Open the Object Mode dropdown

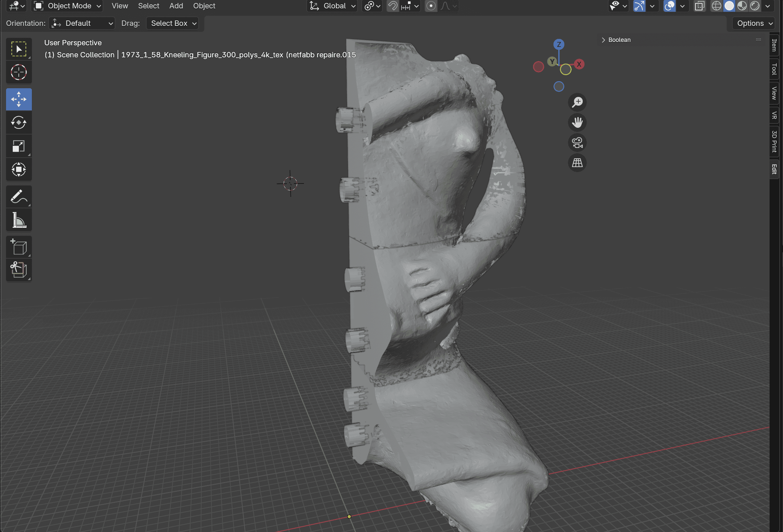[x=67, y=6]
